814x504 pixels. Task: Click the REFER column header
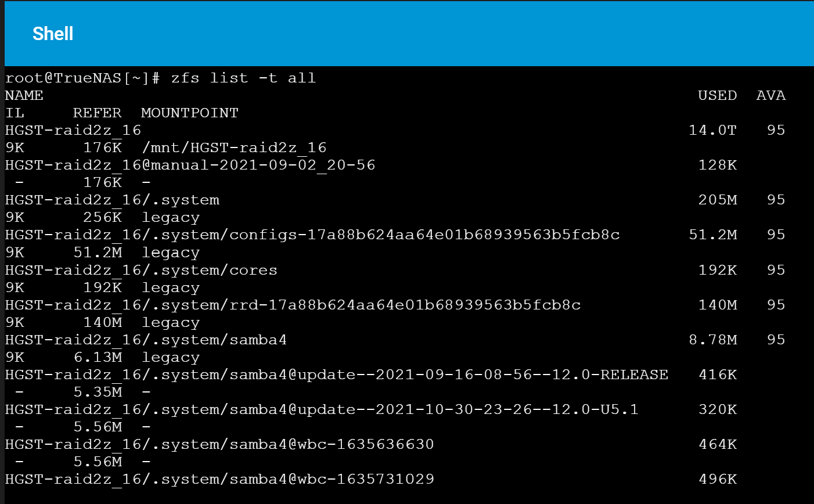pyautogui.click(x=98, y=113)
